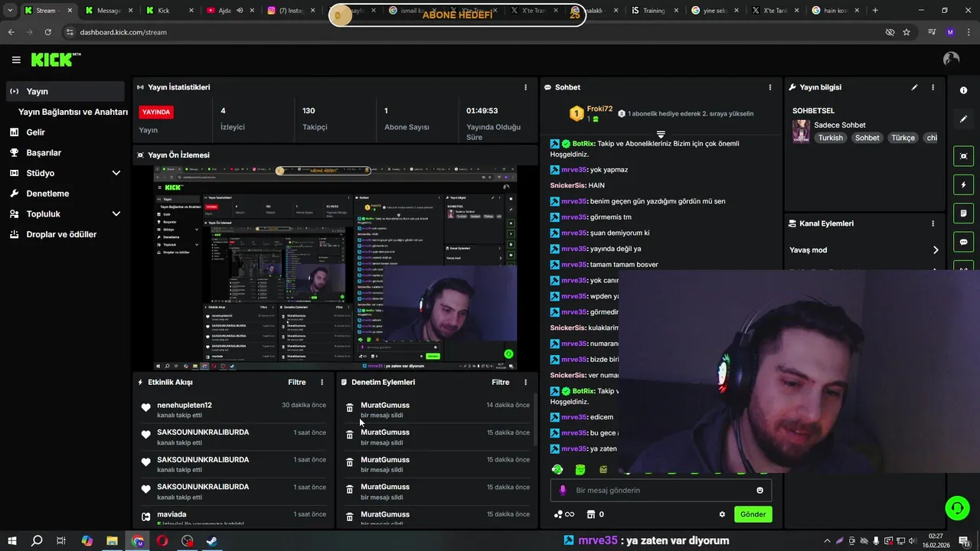The height and width of the screenshot is (551, 980).
Task: Collapse the gift leaderboard arrow in chat
Action: (661, 134)
